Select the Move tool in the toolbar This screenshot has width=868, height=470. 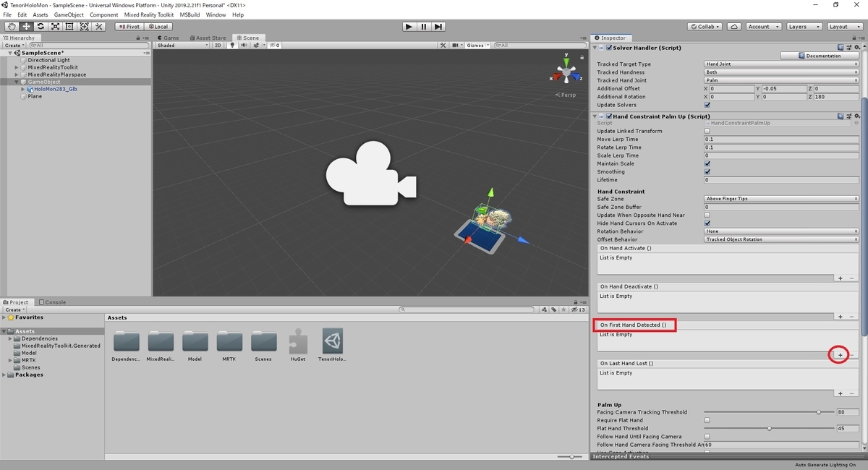point(26,27)
